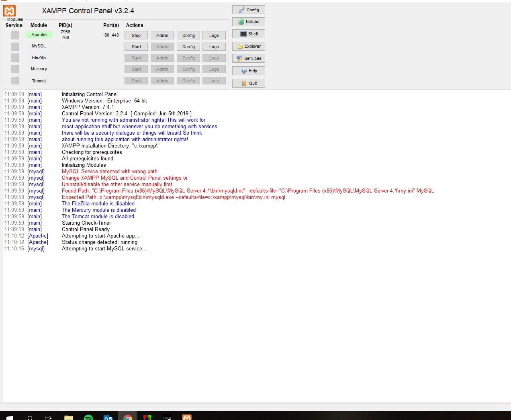Click the FileZilla Config button
511x420 pixels.
tap(188, 58)
